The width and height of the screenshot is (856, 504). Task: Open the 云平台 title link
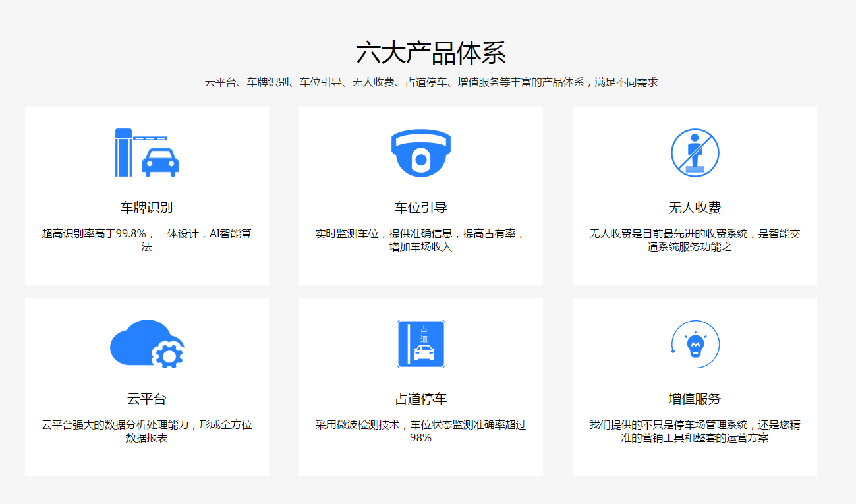click(147, 399)
